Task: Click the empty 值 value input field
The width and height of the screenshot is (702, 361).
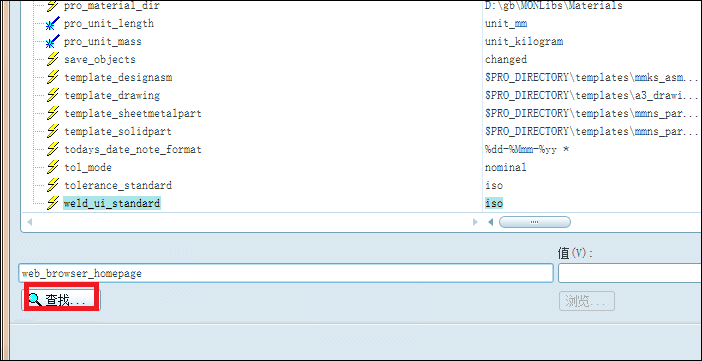Action: tap(630, 273)
